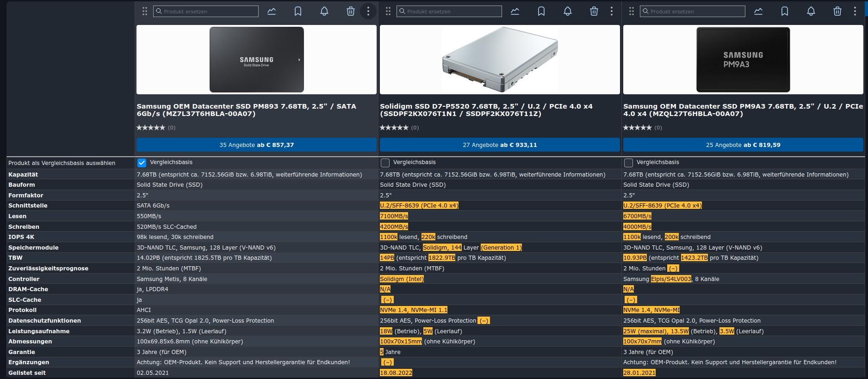Click the 'Samsung Metis, 8 Kanäle' controller cell
The width and height of the screenshot is (868, 379).
point(172,279)
